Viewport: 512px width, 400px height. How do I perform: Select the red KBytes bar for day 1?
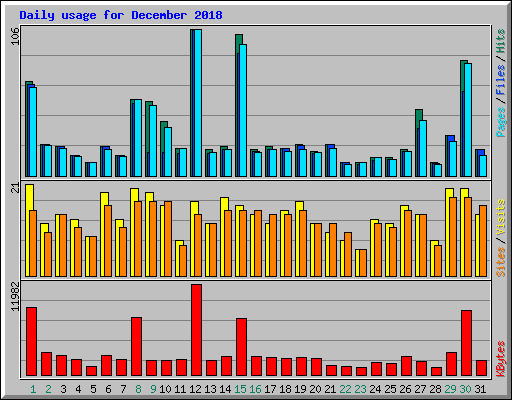31,342
